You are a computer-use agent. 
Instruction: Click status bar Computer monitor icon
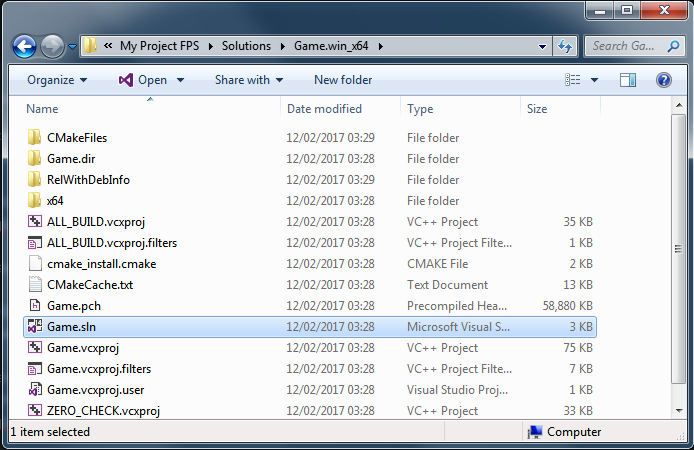point(535,431)
